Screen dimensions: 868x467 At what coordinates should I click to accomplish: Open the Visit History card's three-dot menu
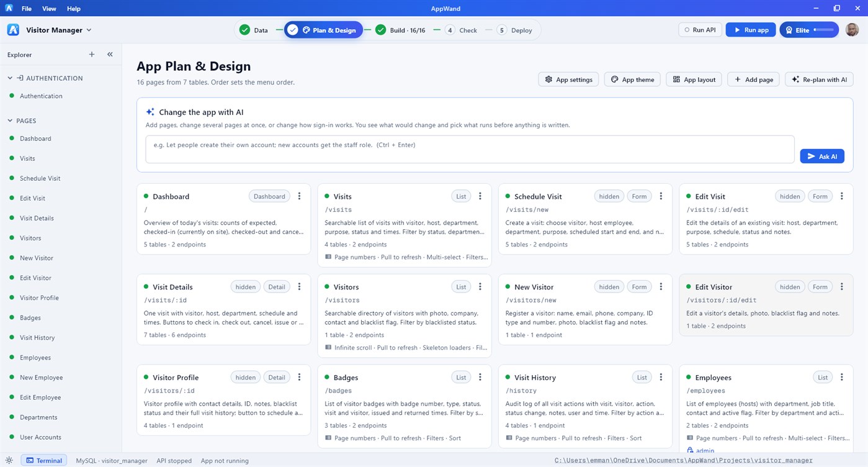[661, 378]
